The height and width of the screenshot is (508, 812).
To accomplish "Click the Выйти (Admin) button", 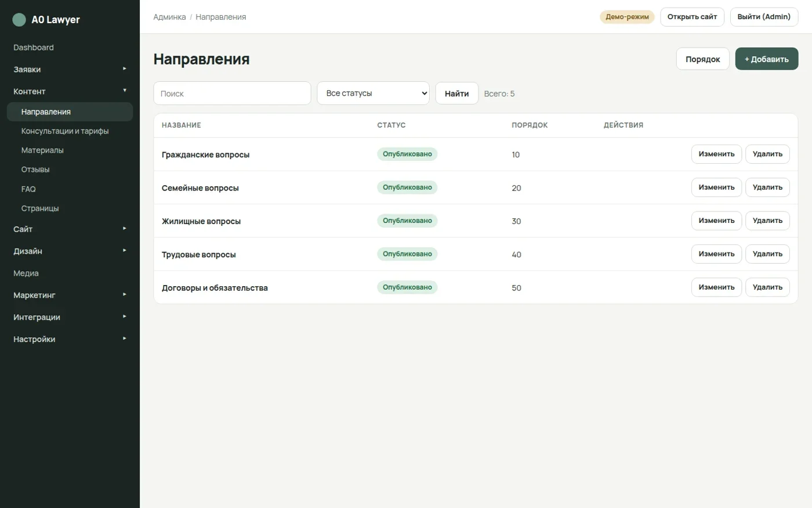I will (x=764, y=17).
